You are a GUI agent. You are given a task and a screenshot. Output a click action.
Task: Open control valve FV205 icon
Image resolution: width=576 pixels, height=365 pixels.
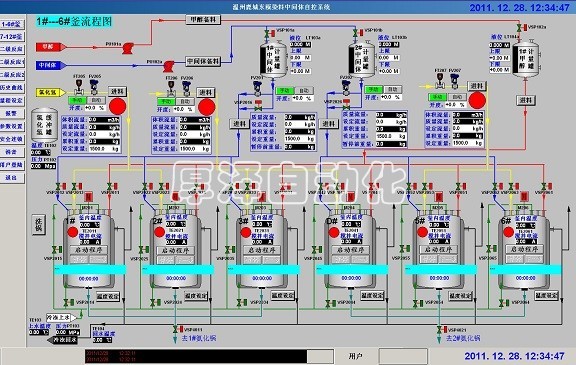pyautogui.click(x=94, y=87)
